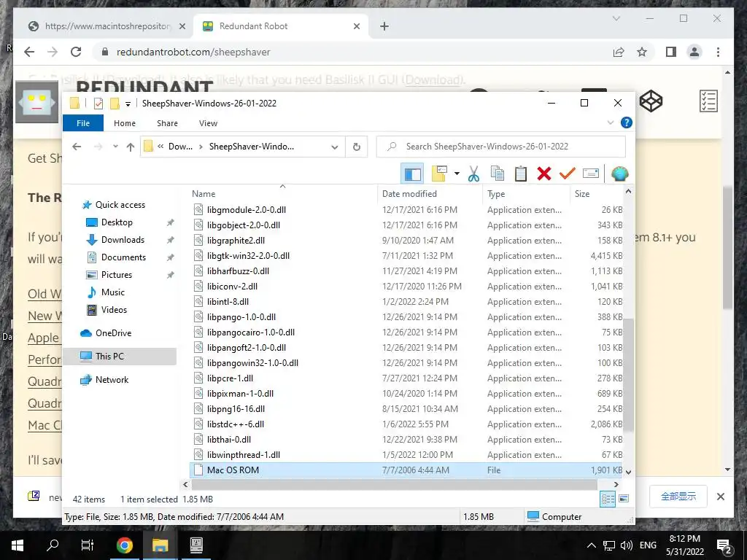Expand the breadcrumb double-chevron in address bar
The height and width of the screenshot is (560, 747).
(160, 147)
